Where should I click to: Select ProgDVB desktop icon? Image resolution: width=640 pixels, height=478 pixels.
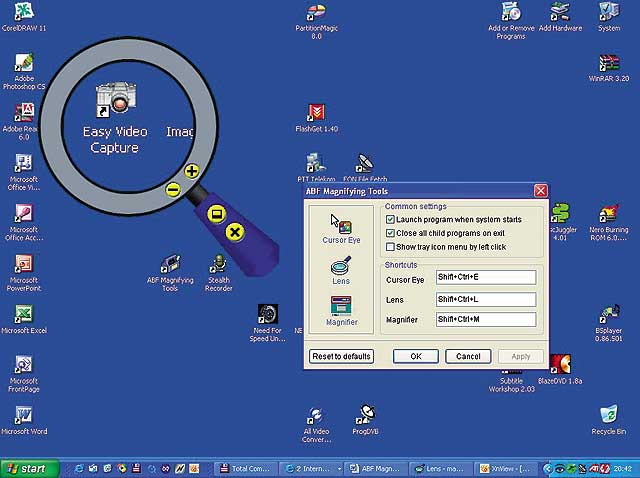(365, 420)
